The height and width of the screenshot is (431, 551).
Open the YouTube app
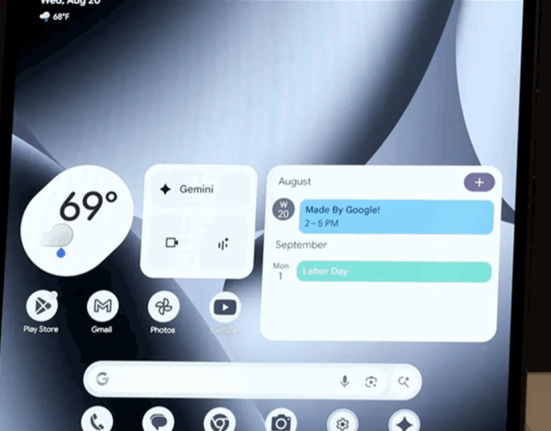coord(225,307)
